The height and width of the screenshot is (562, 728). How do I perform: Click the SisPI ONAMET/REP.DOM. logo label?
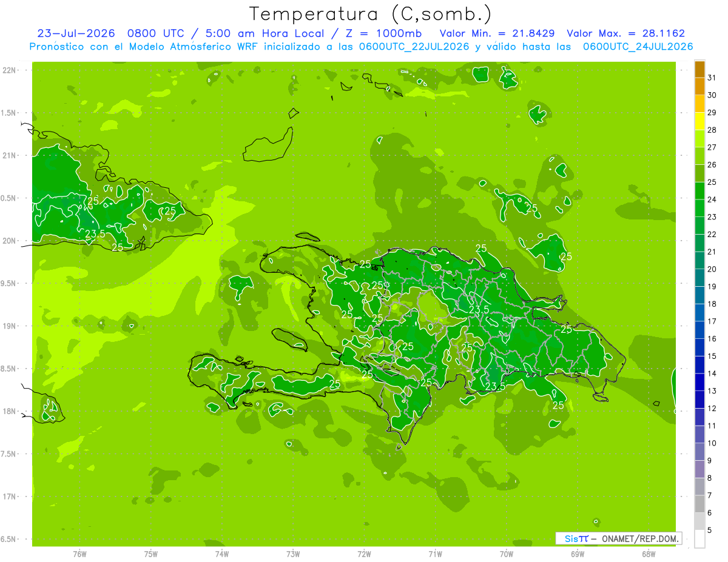[618, 538]
